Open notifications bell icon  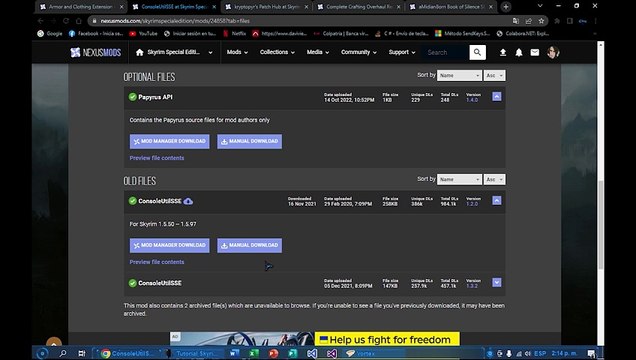coord(519,52)
